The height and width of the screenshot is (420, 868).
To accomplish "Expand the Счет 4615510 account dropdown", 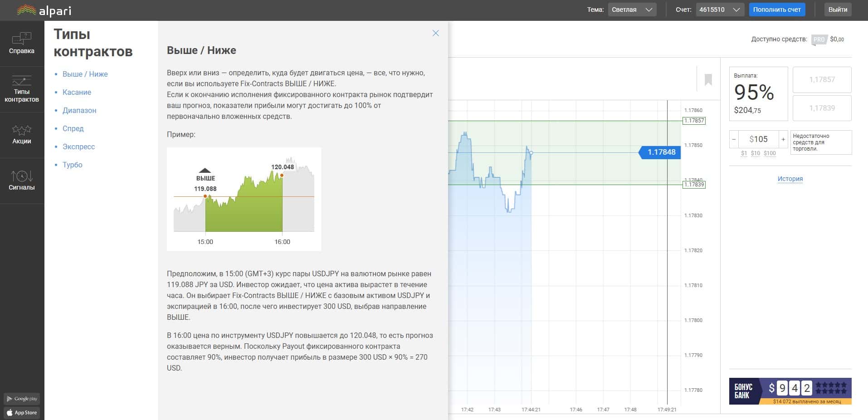I will click(720, 10).
